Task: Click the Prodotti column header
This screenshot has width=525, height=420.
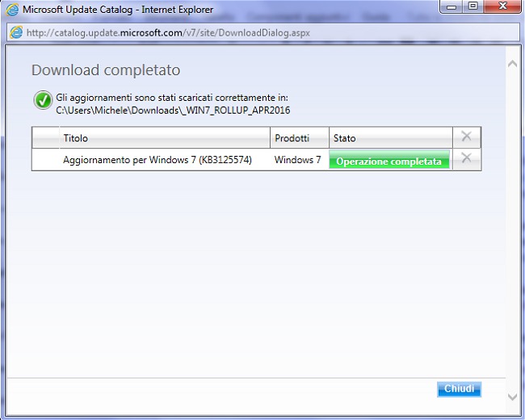Action: [300, 137]
